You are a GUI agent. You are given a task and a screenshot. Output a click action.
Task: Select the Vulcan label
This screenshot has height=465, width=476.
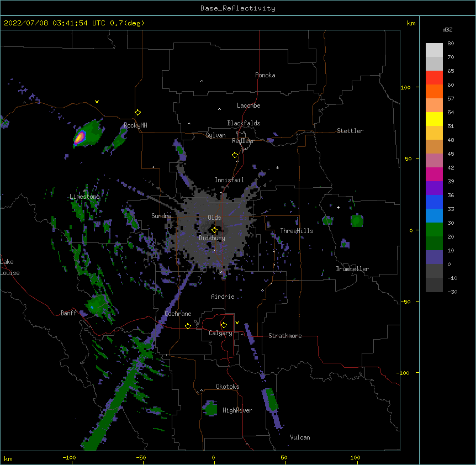[300, 437]
